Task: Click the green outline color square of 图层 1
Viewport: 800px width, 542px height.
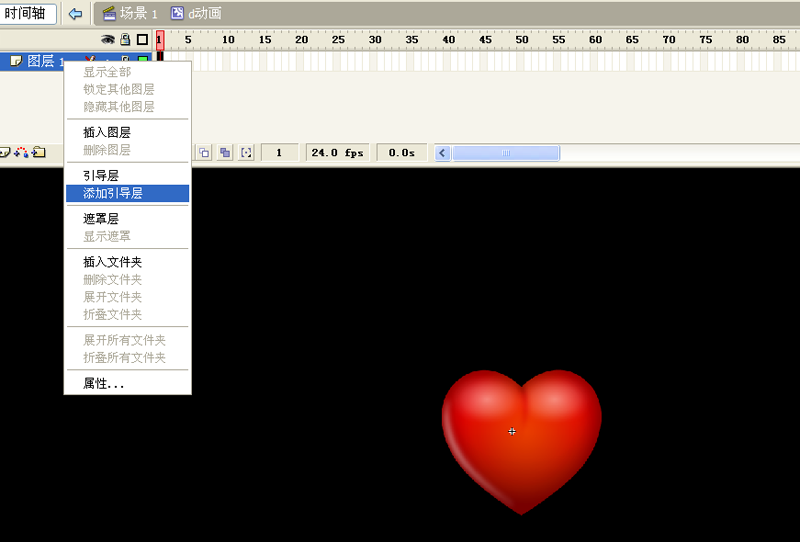Action: point(143,61)
